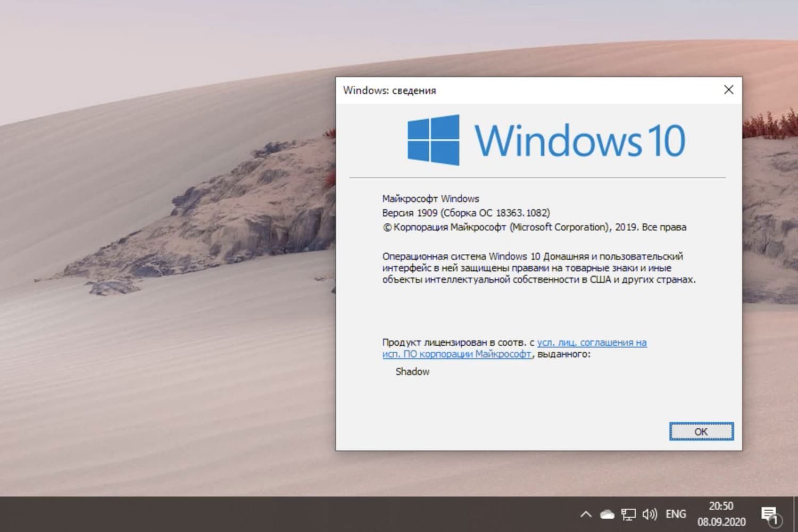Dismiss the about dialog with X

(728, 89)
